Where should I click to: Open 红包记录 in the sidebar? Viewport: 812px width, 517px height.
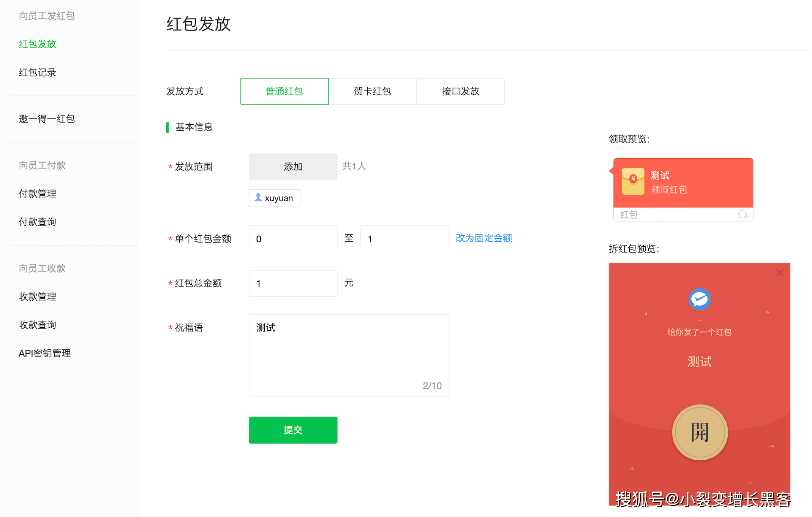coord(37,72)
